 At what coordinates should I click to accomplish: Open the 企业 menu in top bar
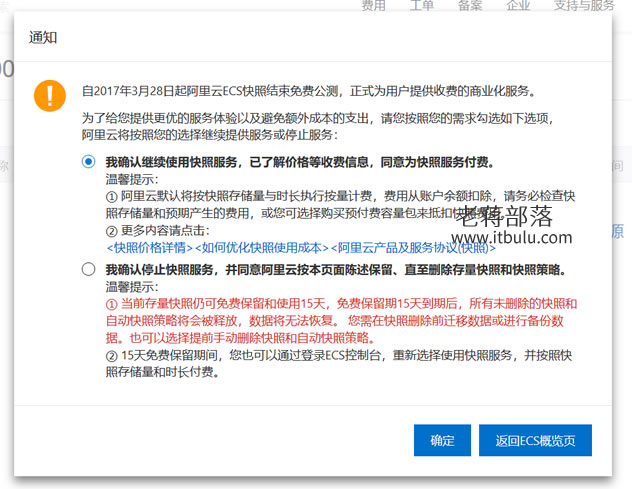coord(518,5)
